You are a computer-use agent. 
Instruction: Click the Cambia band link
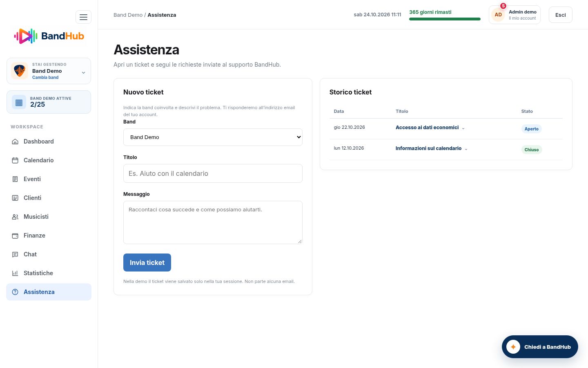tap(45, 77)
